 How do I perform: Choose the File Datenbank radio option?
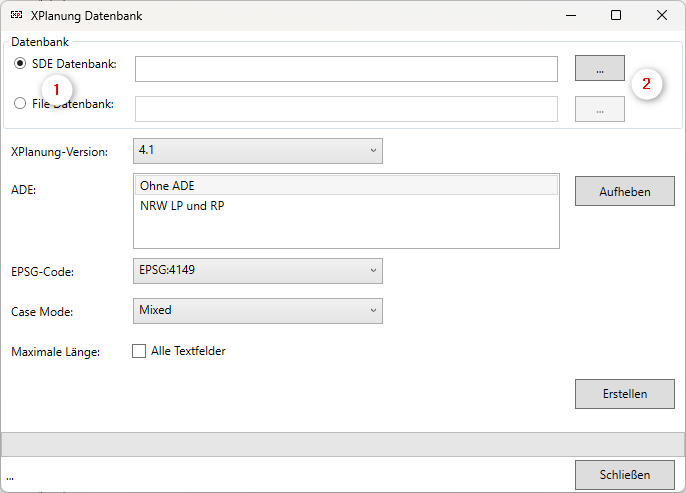(20, 103)
